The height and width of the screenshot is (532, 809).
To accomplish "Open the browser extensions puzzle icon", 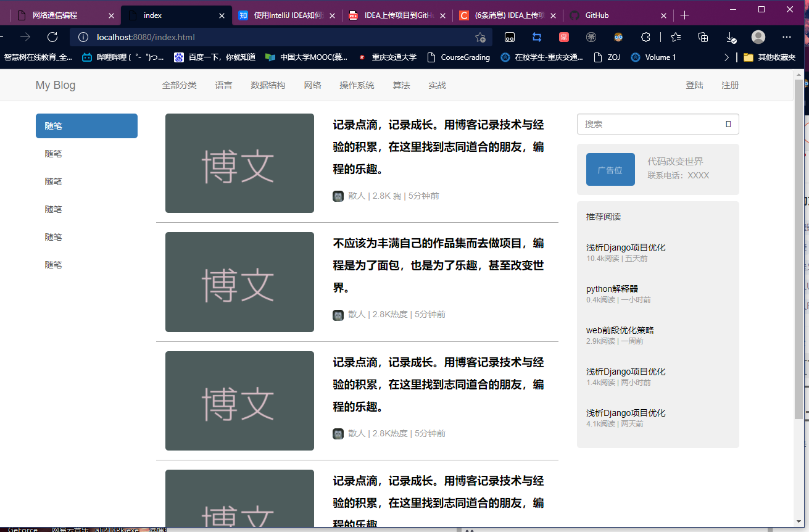I will 645,37.
